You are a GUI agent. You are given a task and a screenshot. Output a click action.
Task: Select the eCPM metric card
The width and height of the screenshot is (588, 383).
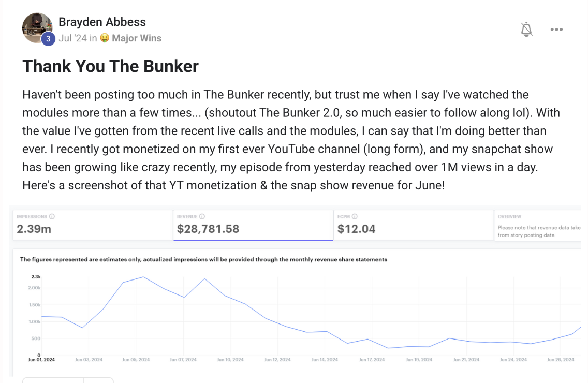[x=414, y=225]
